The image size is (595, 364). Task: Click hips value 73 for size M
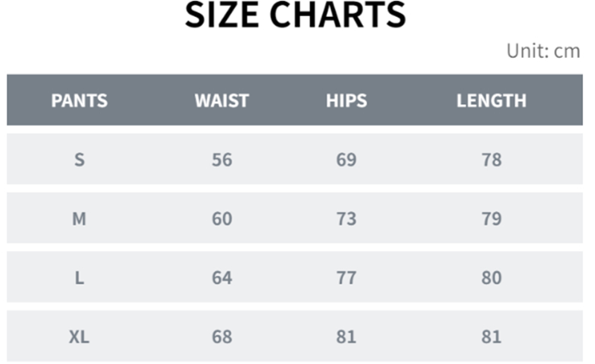tap(346, 218)
